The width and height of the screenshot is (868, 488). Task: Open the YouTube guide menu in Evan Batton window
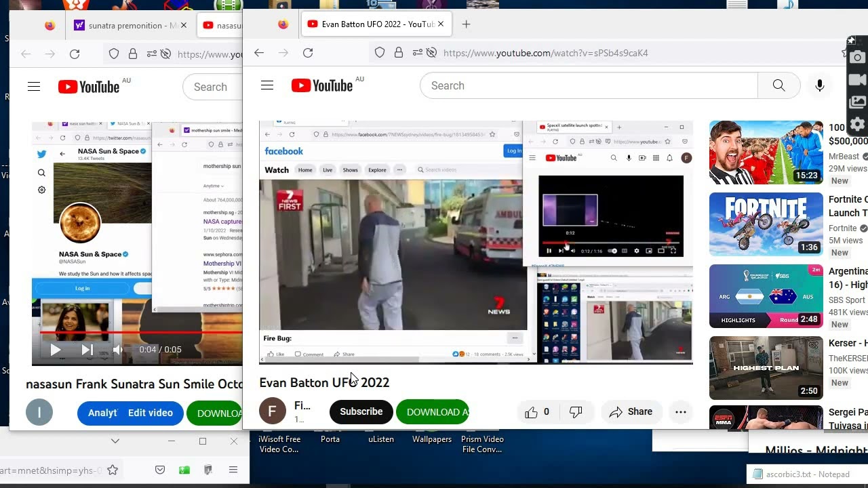[267, 85]
